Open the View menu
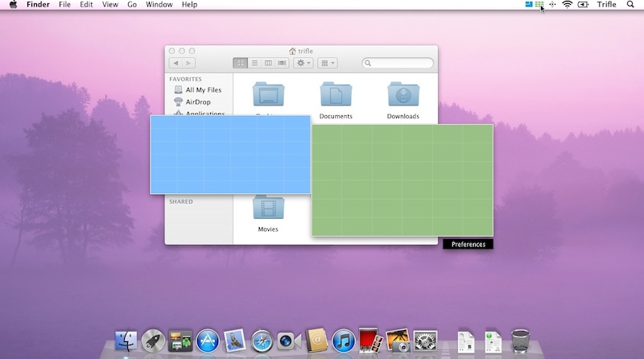 coord(110,5)
